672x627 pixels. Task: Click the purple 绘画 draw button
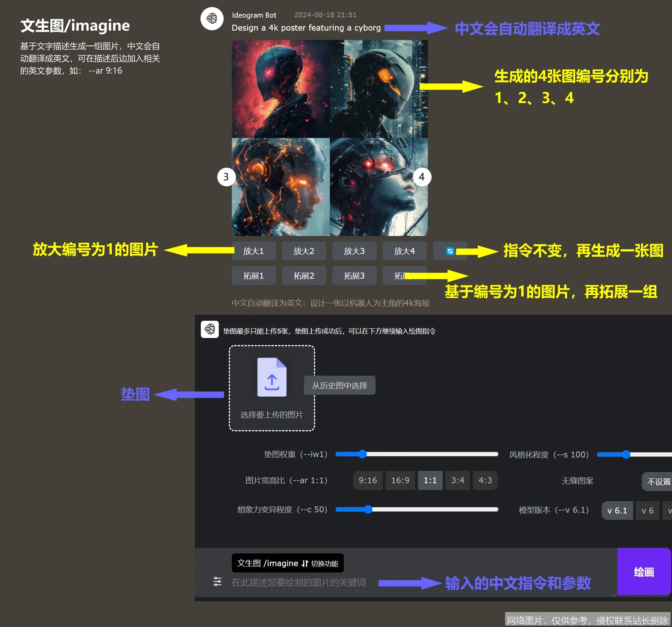(x=644, y=571)
